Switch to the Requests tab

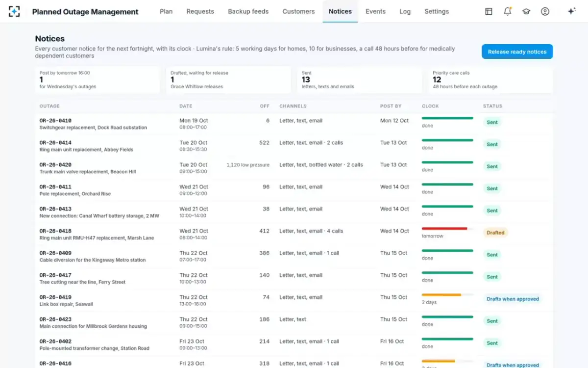[200, 11]
